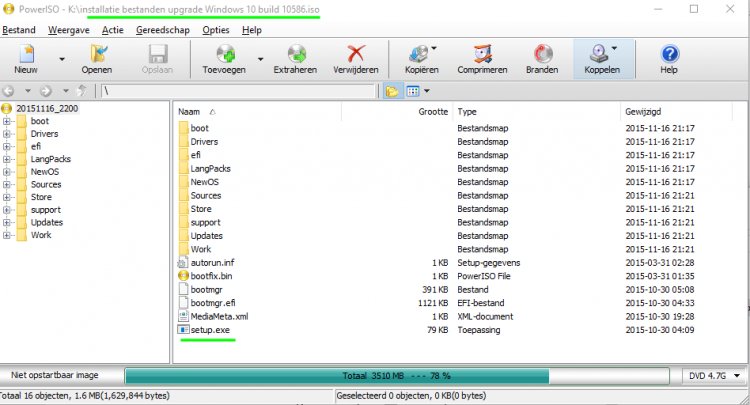Open the Weergave menu
The height and width of the screenshot is (405, 750).
[x=68, y=31]
